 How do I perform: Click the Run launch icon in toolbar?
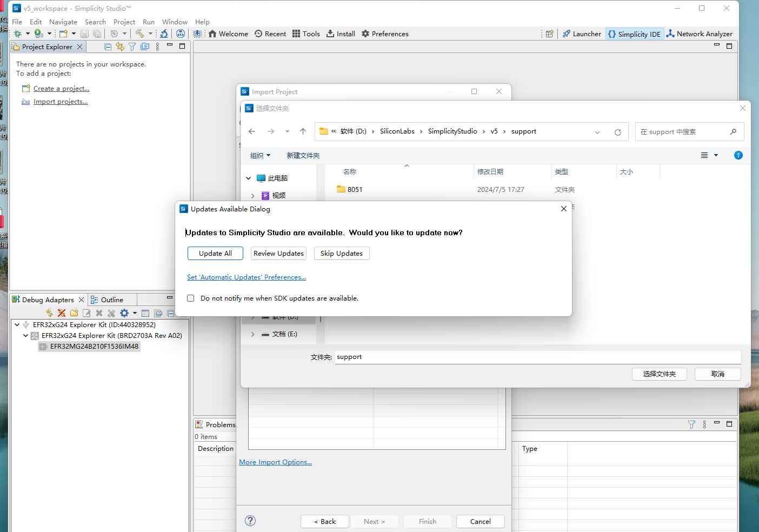coord(38,34)
